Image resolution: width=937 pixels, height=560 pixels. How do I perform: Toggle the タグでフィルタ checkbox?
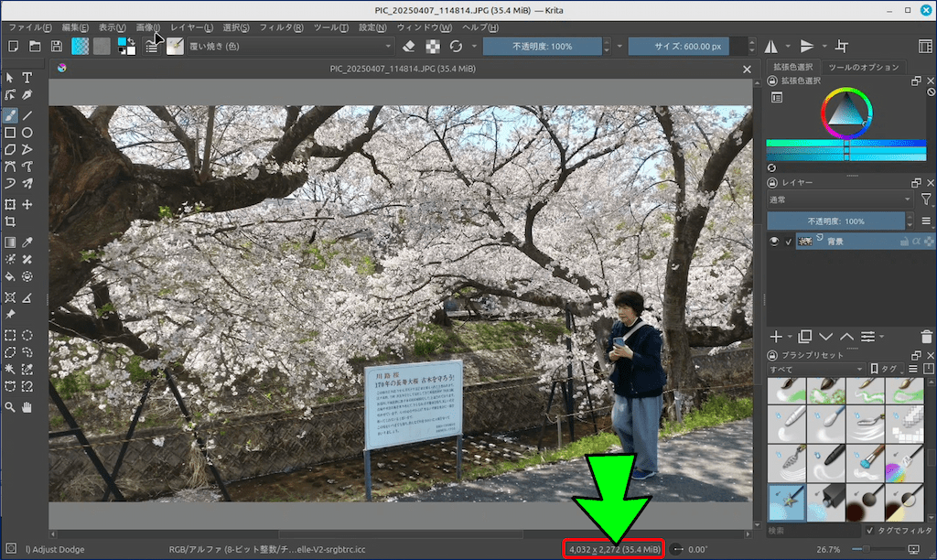[x=869, y=531]
